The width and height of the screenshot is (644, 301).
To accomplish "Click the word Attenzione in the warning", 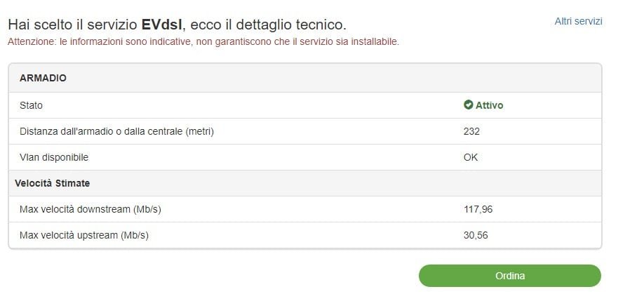I will (32, 41).
